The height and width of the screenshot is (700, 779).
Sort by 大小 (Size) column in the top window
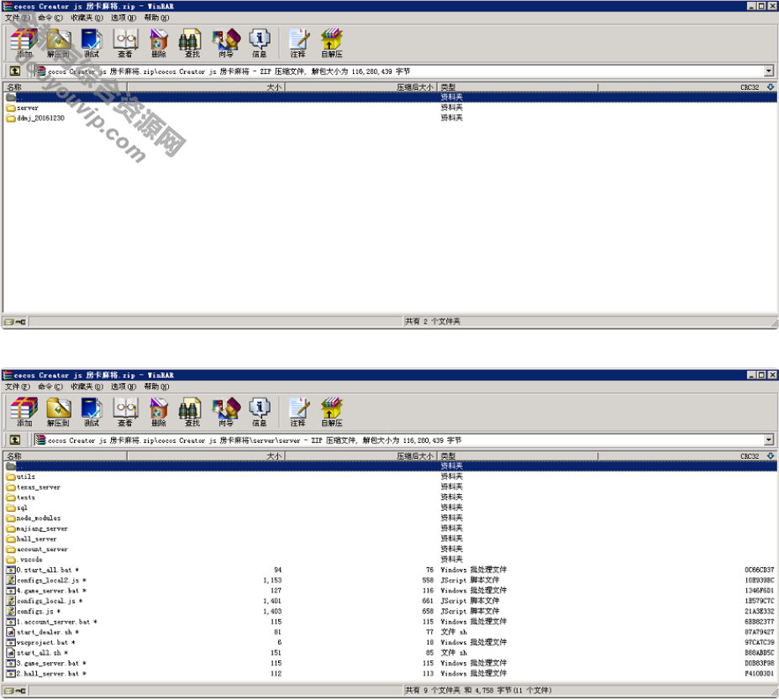(206, 87)
